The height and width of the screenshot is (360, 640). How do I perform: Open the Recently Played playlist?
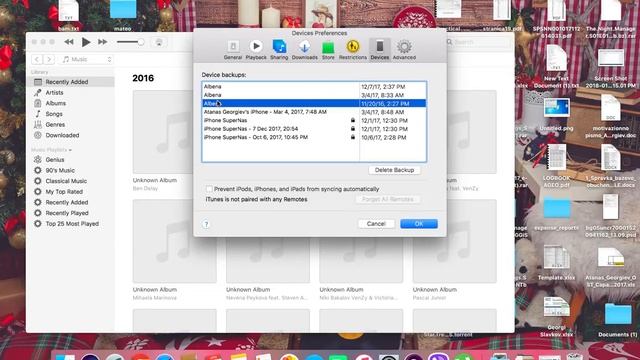(73, 213)
